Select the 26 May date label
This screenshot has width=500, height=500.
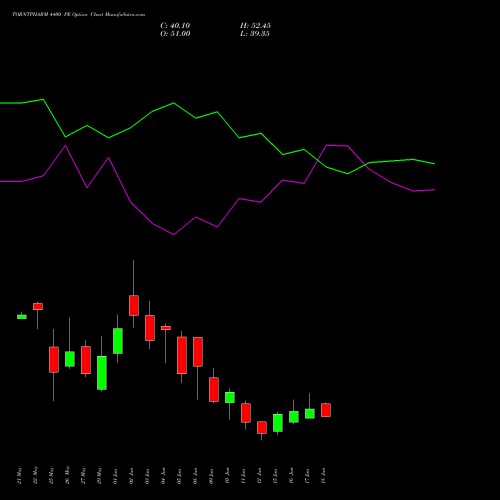point(67,476)
